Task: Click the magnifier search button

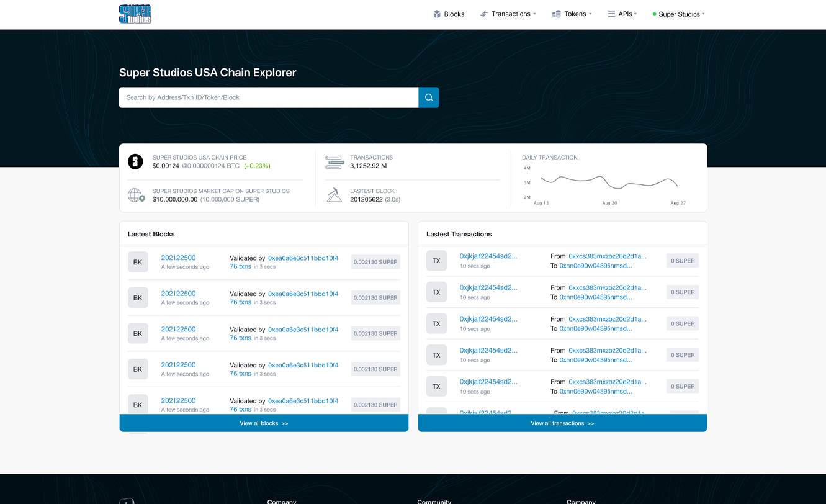Action: coord(428,97)
